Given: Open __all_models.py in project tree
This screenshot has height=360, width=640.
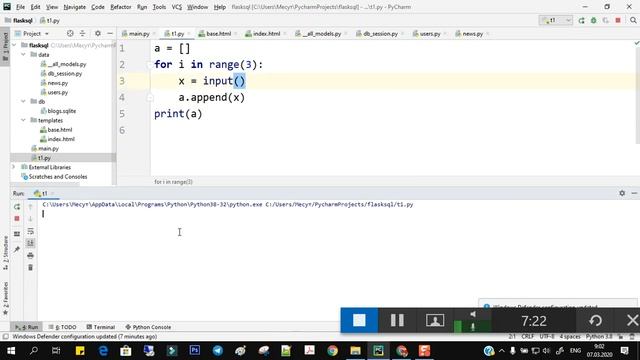Looking at the screenshot, I should click(x=63, y=64).
